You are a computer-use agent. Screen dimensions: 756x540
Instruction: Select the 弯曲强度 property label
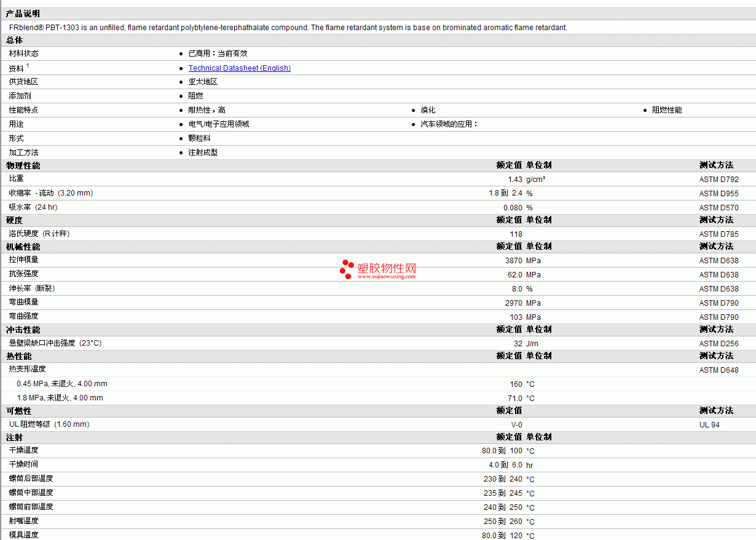23,317
